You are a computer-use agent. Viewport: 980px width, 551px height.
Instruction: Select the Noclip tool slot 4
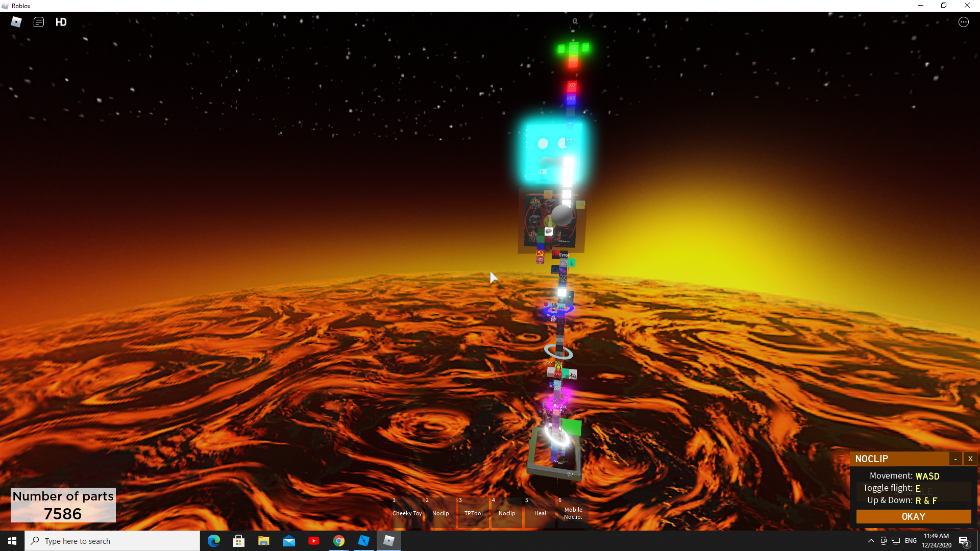[x=506, y=510]
